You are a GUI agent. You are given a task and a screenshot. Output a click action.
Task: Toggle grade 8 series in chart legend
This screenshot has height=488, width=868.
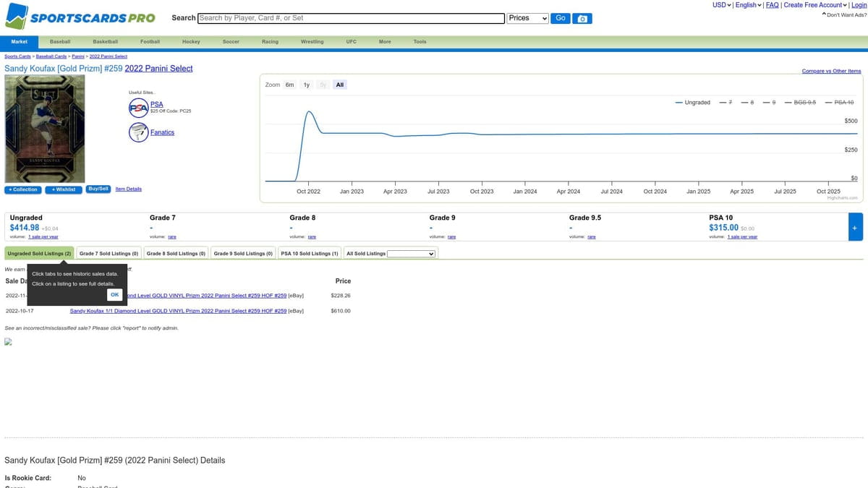click(747, 103)
